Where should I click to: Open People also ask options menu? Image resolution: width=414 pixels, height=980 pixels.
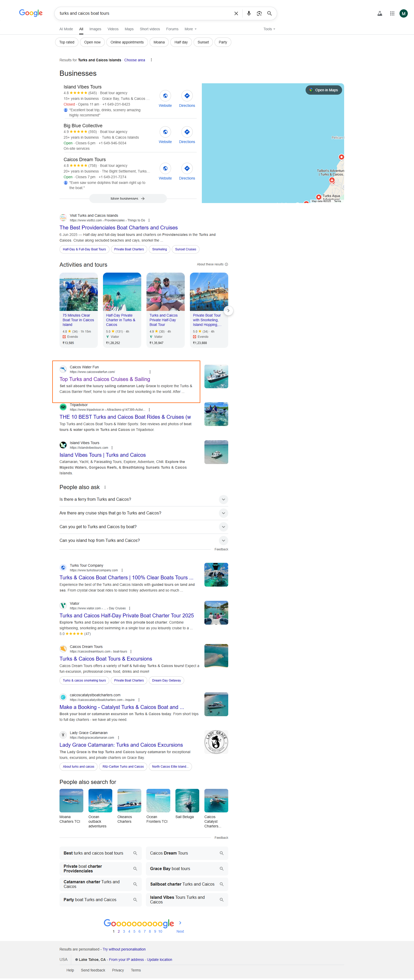(105, 487)
